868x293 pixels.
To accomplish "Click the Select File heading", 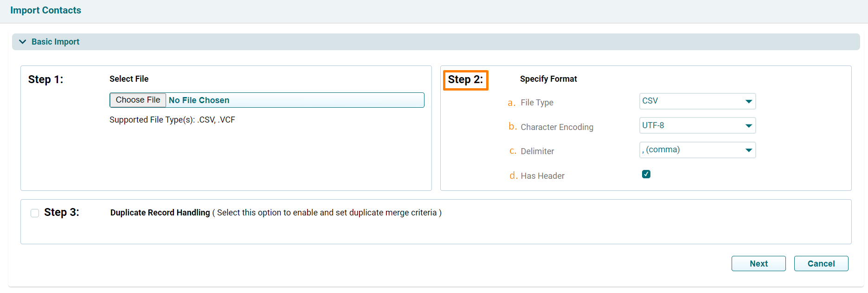I will (129, 79).
